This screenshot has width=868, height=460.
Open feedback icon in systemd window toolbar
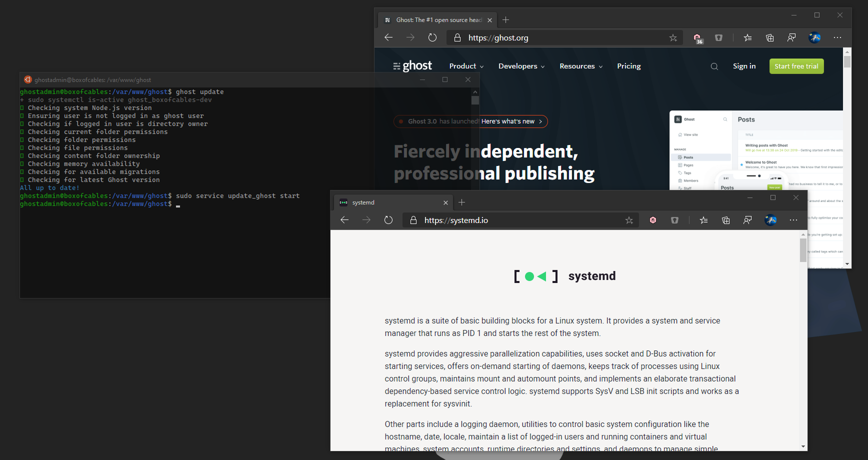pos(747,220)
